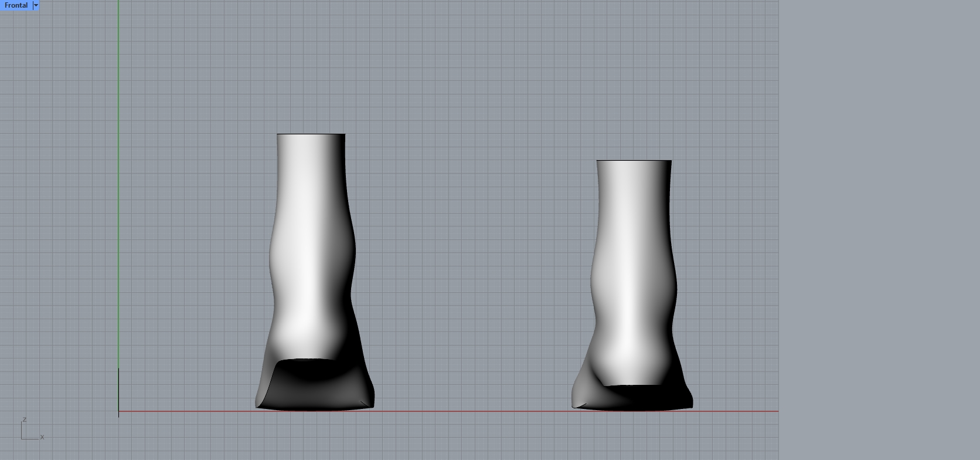
Task: Click the blank gray area right of viewport
Action: pyautogui.click(x=879, y=235)
